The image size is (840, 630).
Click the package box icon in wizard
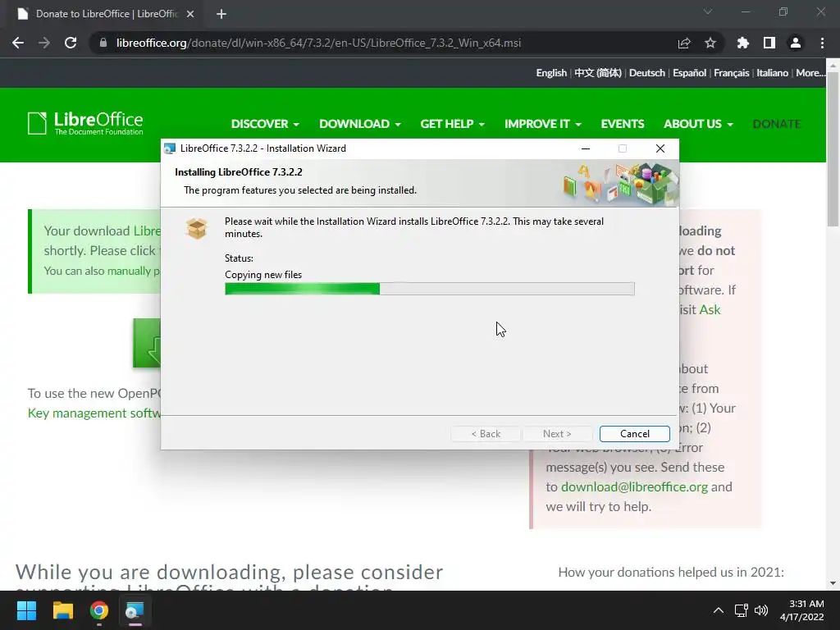click(x=197, y=228)
